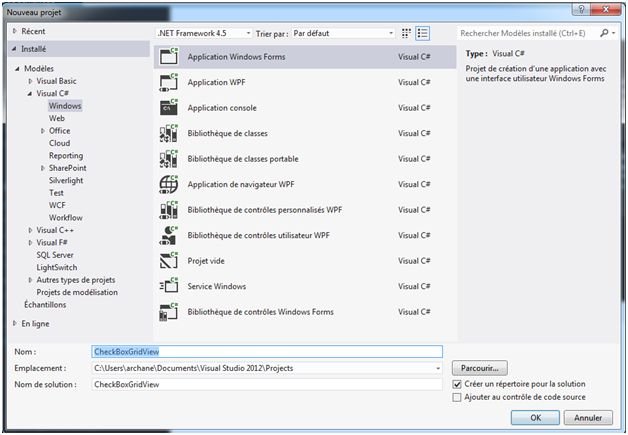The image size is (628, 435).
Task: Click Visual C# label in Application WPF row
Action: [x=414, y=82]
